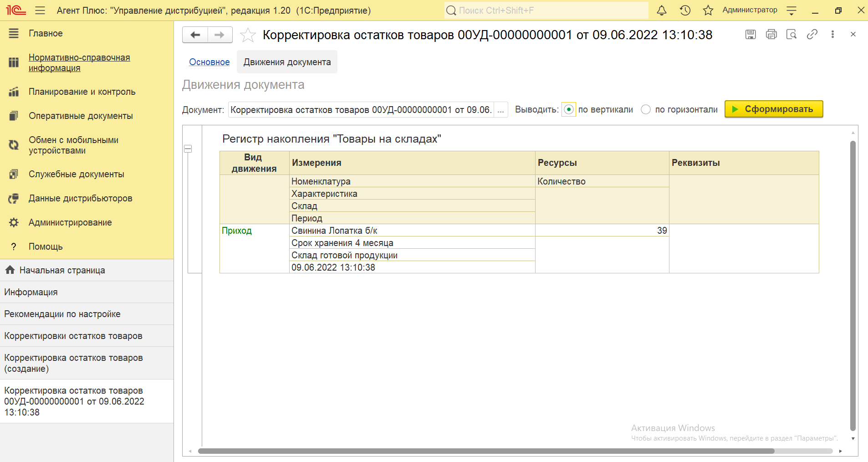This screenshot has width=868, height=462.
Task: Click the home icon near Начальная страница
Action: point(10,270)
